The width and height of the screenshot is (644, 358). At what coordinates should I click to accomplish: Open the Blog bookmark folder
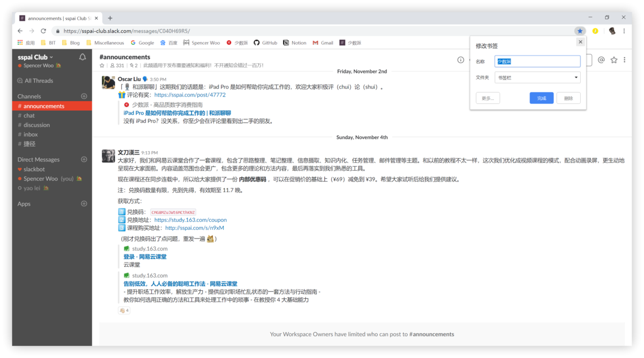coord(71,43)
